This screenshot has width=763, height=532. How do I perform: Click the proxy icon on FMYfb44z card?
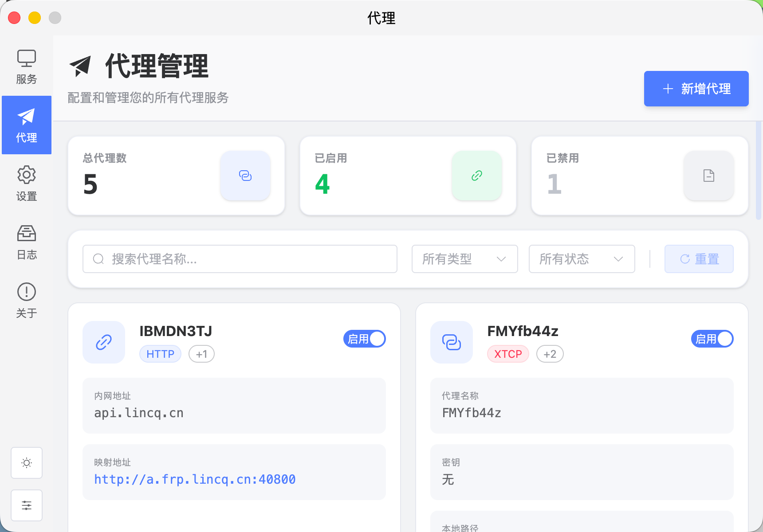(x=451, y=342)
